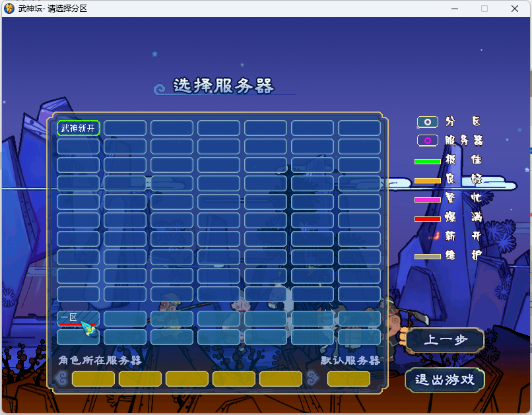Click the empty zone cell right of 武神新开
Image resolution: width=532 pixels, height=415 pixels.
click(x=125, y=128)
